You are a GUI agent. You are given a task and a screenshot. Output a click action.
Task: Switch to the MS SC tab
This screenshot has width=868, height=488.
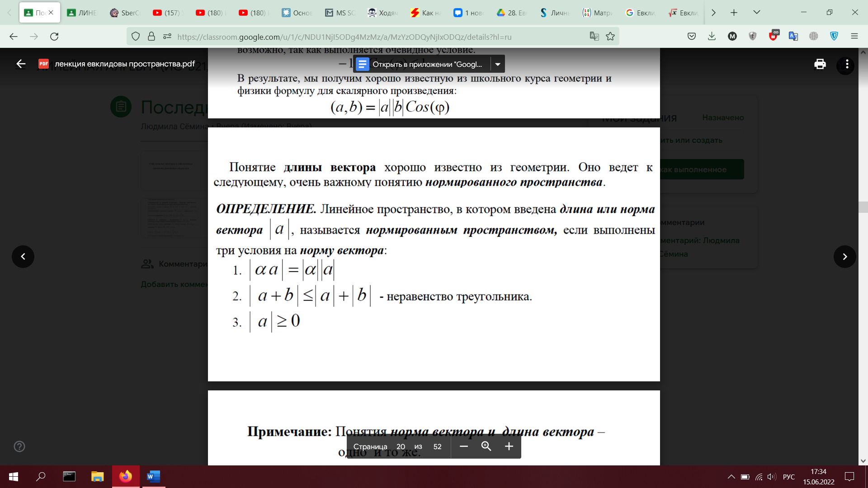pyautogui.click(x=340, y=13)
